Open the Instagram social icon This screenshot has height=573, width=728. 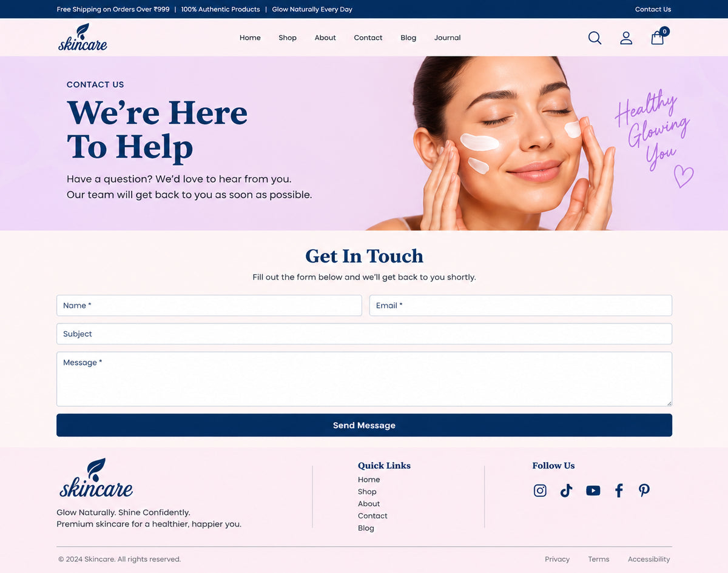point(540,491)
